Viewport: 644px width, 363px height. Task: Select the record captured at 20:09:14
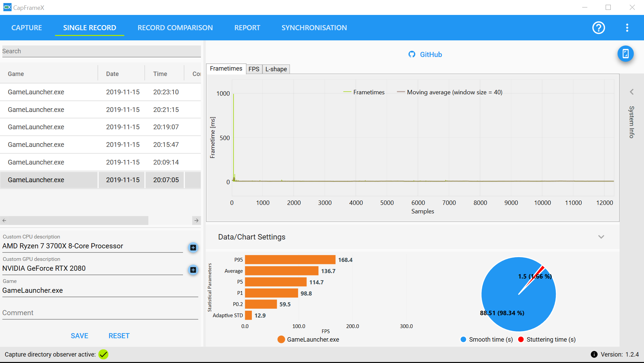tap(100, 162)
